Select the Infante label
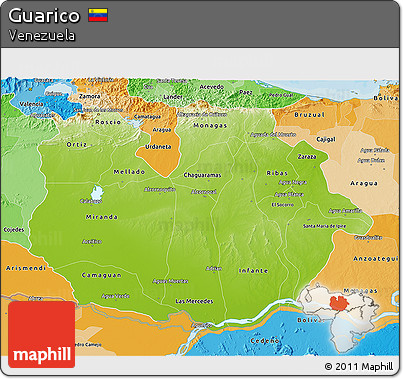Screen dimensions: 403x379 click(253, 271)
